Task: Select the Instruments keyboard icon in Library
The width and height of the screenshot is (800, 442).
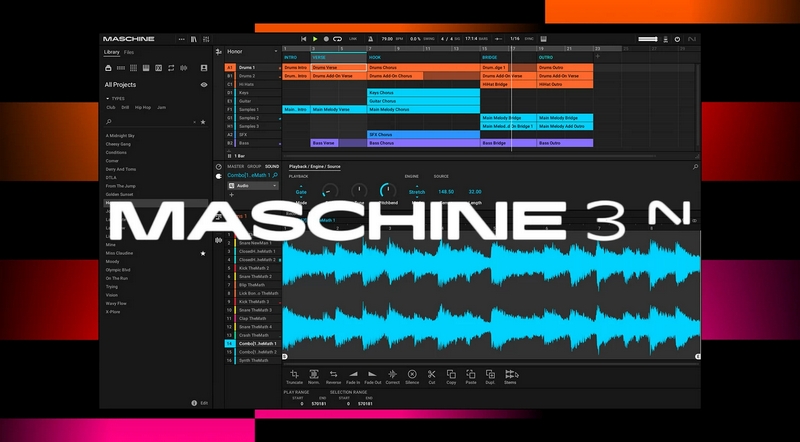Action: (146, 68)
